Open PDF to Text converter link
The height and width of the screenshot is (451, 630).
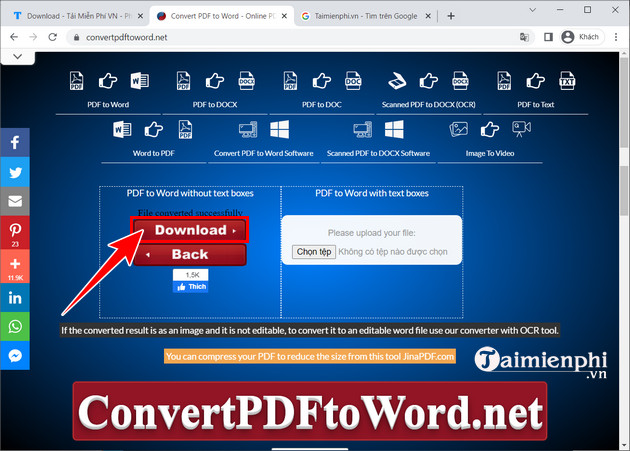pyautogui.click(x=536, y=105)
